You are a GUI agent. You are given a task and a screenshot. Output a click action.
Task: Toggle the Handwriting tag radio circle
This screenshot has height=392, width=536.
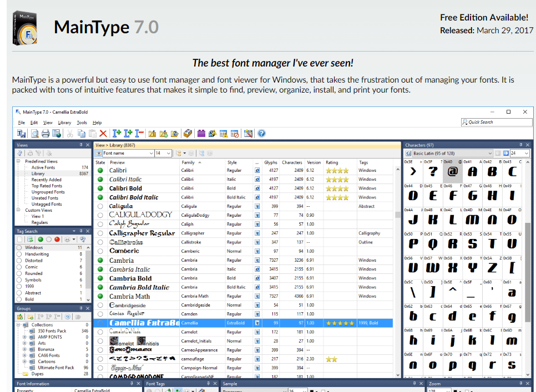coord(19,254)
